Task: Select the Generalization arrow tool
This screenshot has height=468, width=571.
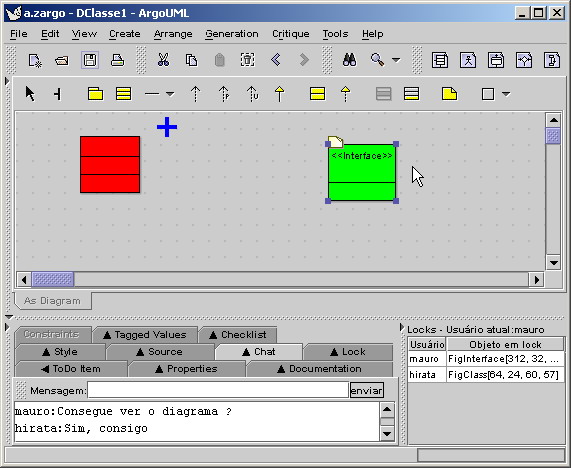Action: point(279,94)
